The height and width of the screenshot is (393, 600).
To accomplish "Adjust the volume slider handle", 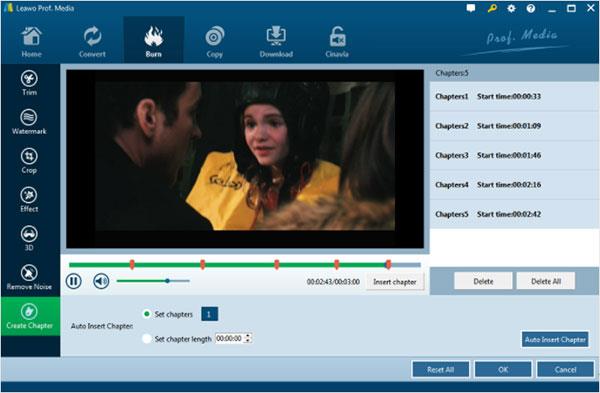I will pyautogui.click(x=167, y=281).
